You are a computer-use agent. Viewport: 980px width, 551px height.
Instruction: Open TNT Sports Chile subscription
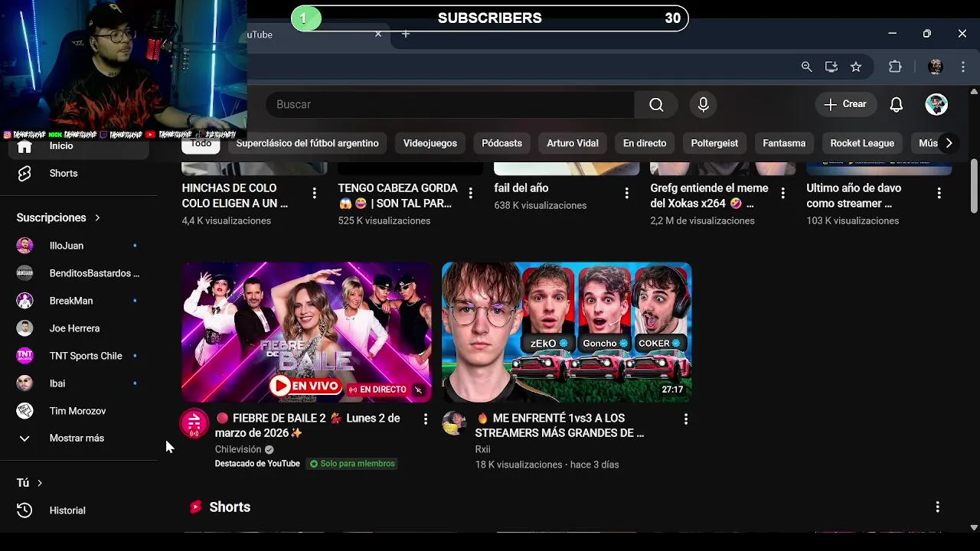click(x=79, y=356)
